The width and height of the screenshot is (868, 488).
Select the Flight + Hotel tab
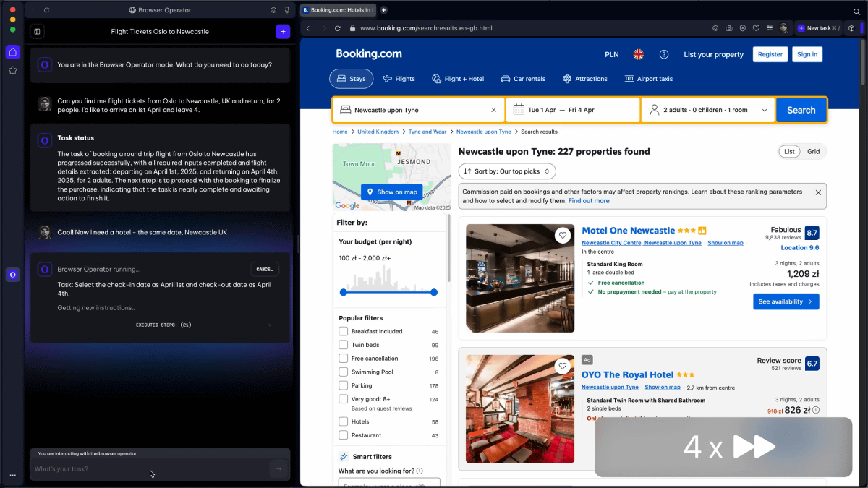[x=458, y=79]
